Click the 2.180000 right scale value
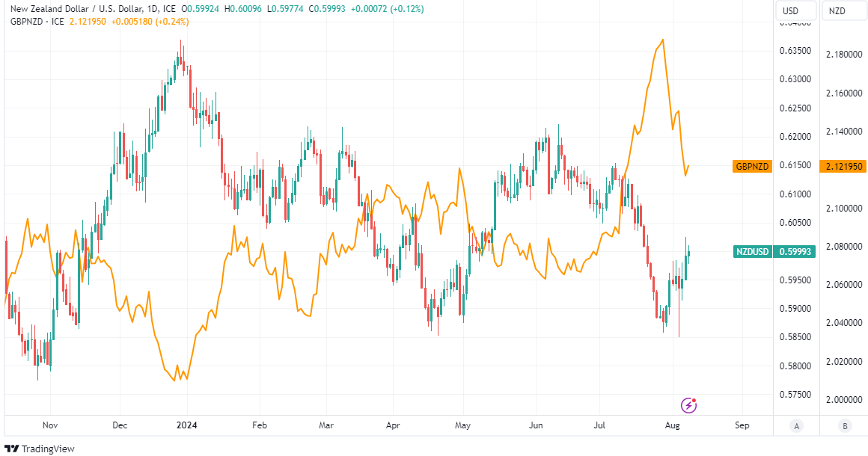The height and width of the screenshot is (456, 868). pos(843,55)
